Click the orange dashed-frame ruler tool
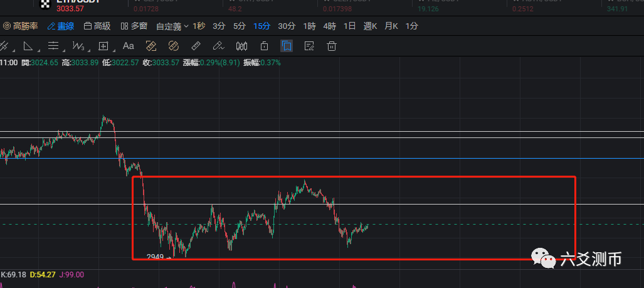The image size is (644, 288). click(151, 46)
